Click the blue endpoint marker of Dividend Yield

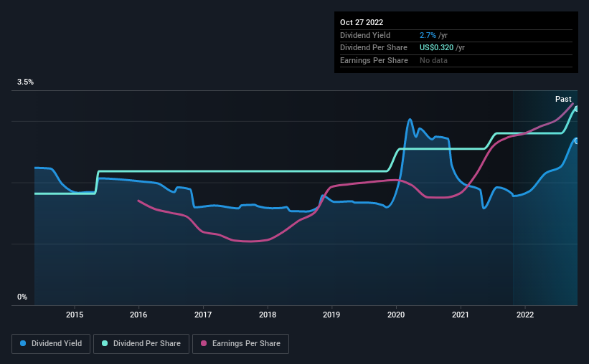click(x=576, y=141)
